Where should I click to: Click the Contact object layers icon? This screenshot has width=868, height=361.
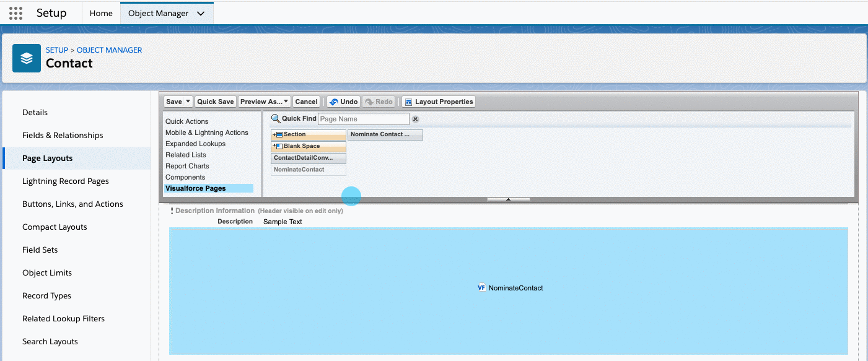tap(27, 58)
